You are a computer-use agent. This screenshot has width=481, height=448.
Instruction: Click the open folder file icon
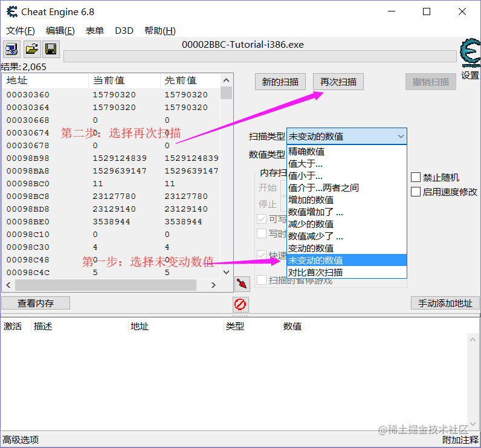point(32,49)
